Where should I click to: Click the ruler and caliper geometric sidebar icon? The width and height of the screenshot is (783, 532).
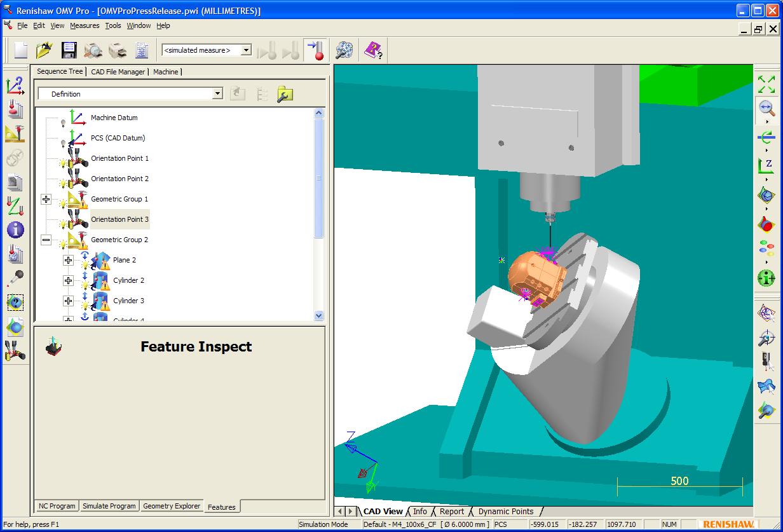click(15, 133)
